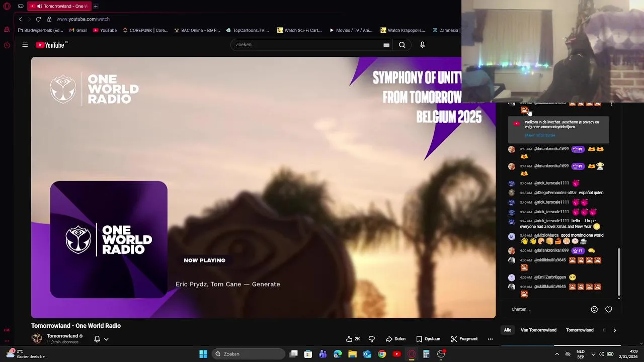Click the YouTube search magnifier button

point(402,45)
